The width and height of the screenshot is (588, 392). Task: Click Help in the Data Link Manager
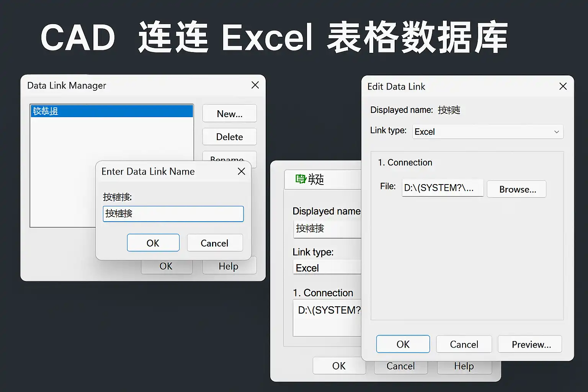click(229, 267)
